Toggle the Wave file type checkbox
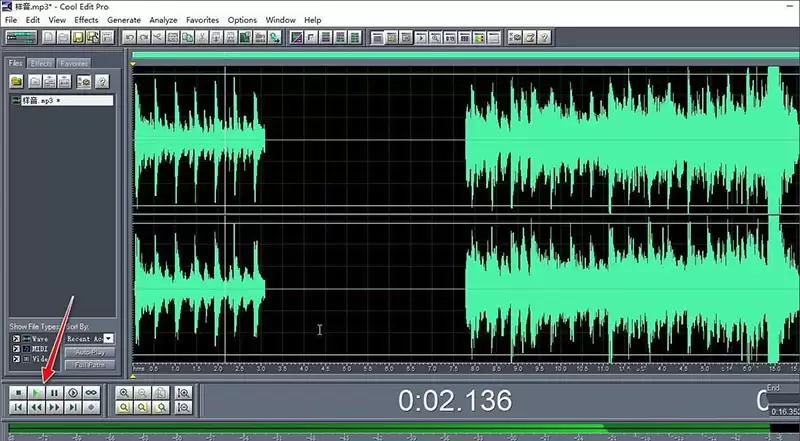 [16, 339]
